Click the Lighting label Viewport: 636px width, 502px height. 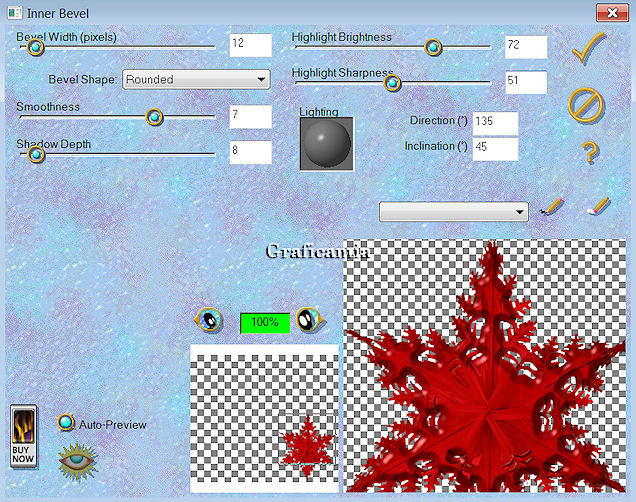pos(319,112)
